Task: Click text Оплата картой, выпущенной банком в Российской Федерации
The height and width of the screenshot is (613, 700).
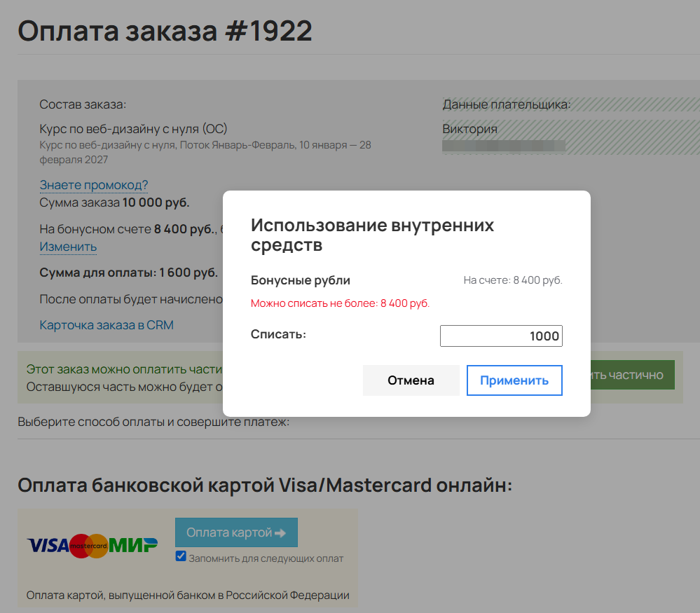Action: pyautogui.click(x=188, y=595)
